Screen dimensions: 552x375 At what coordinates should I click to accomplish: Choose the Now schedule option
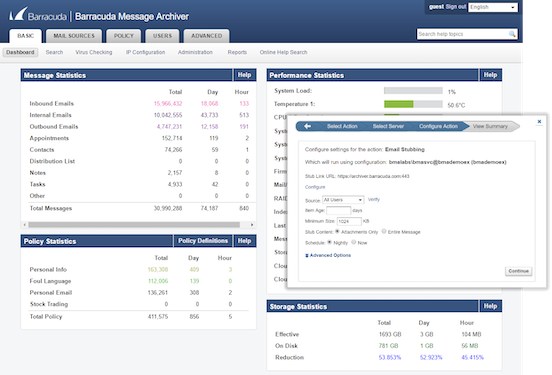[x=354, y=242]
